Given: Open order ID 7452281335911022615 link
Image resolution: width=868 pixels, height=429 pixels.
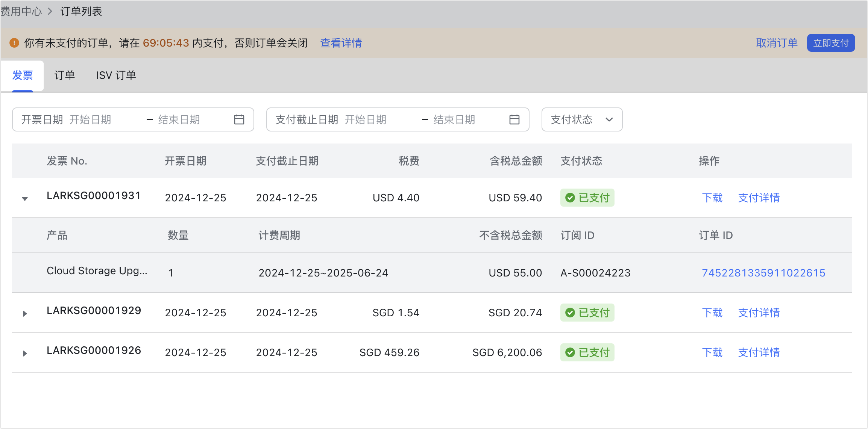Looking at the screenshot, I should 763,273.
